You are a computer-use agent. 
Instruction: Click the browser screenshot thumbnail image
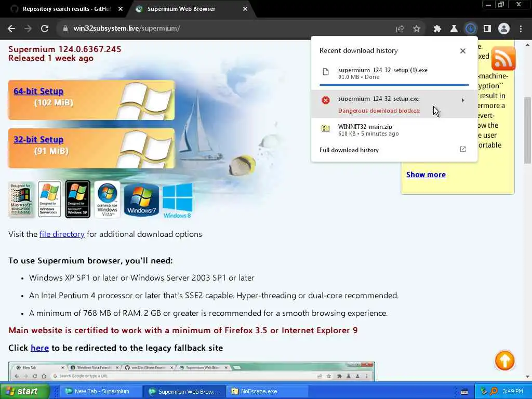(x=192, y=371)
